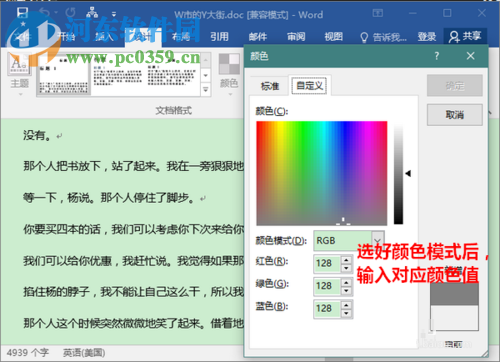Pick a color in the spectrum field
The height and width of the screenshot is (362, 500).
pos(322,173)
